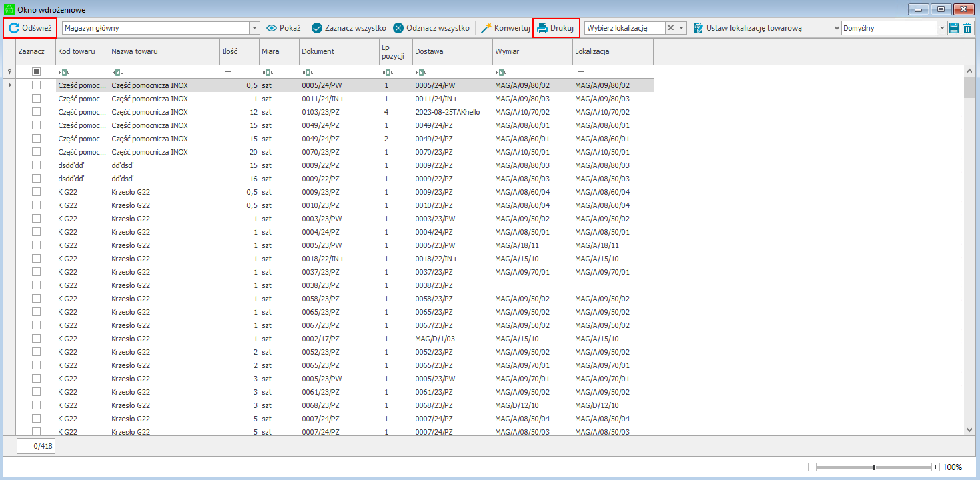Tick checkbox for document 0068/23/PZ row
Image resolution: width=980 pixels, height=480 pixels.
click(x=37, y=405)
